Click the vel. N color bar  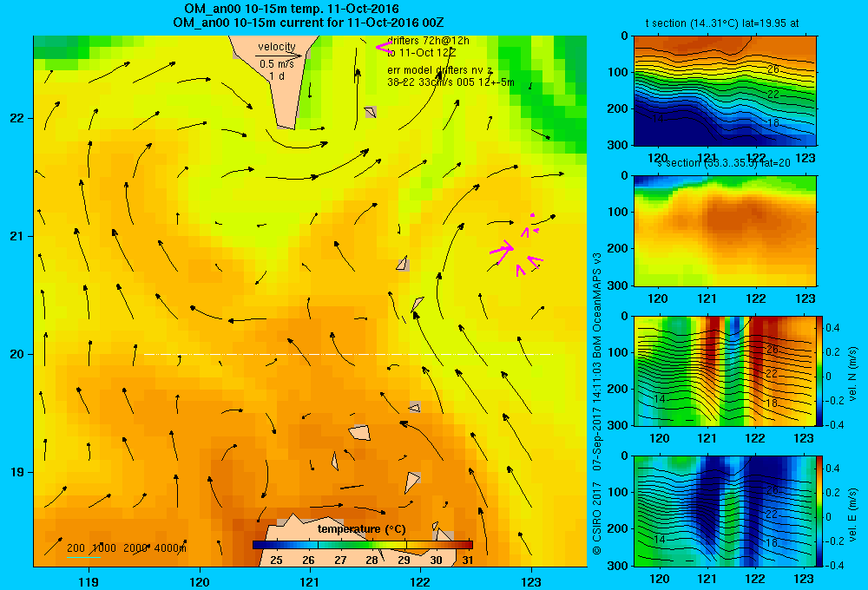[820, 370]
